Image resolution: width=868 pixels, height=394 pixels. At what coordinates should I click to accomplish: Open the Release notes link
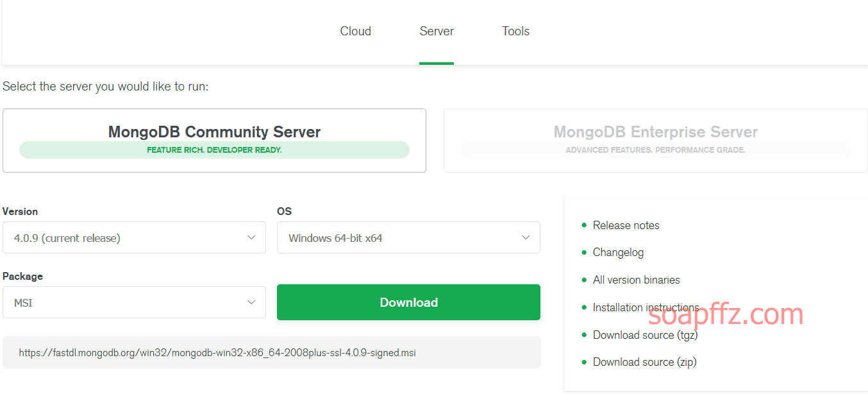(x=626, y=225)
